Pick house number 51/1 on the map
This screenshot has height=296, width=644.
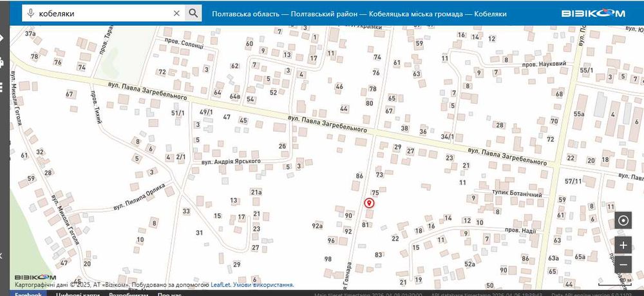tap(178, 113)
